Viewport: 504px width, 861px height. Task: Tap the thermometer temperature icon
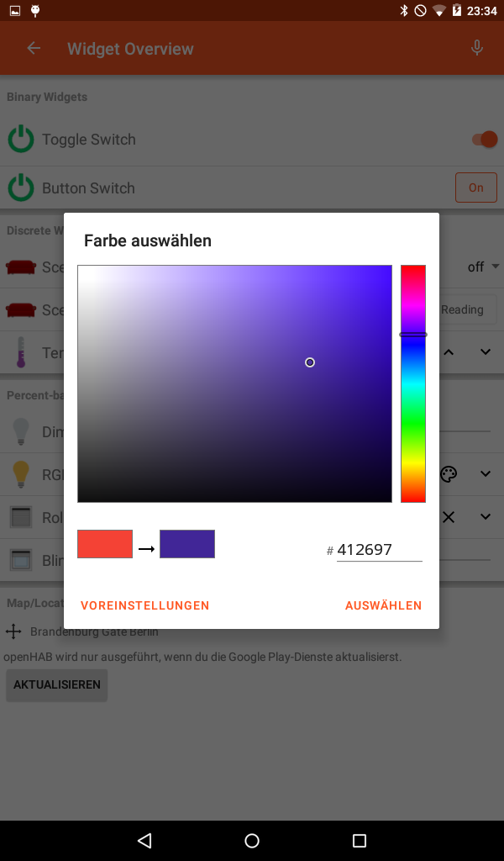pyautogui.click(x=21, y=352)
